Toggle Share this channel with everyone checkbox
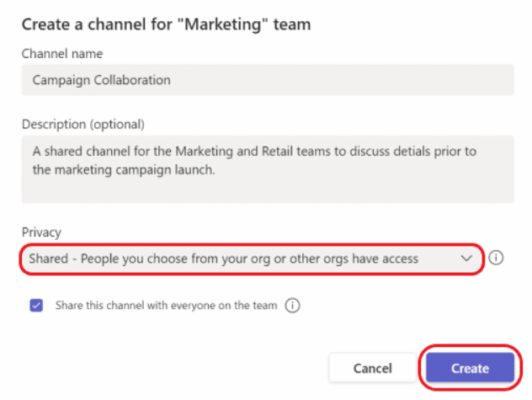This screenshot has height=400, width=532. click(x=36, y=305)
